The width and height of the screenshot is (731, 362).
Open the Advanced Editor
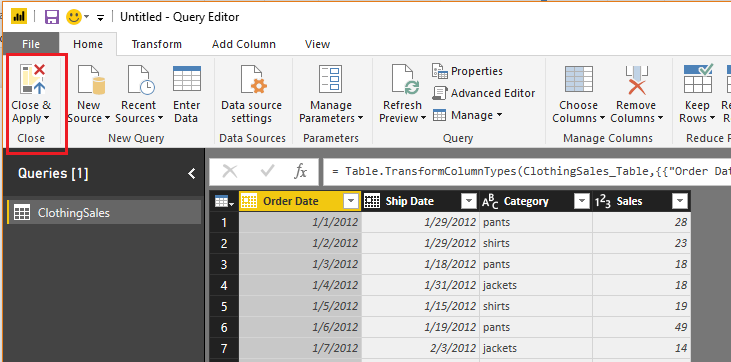click(484, 93)
